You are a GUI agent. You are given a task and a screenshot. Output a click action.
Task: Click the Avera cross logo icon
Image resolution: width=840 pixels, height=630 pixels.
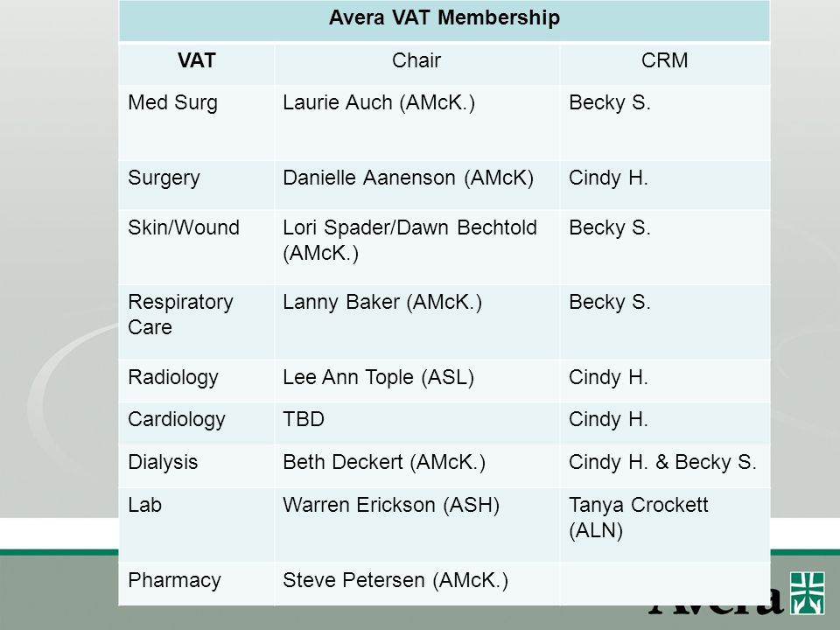808,593
